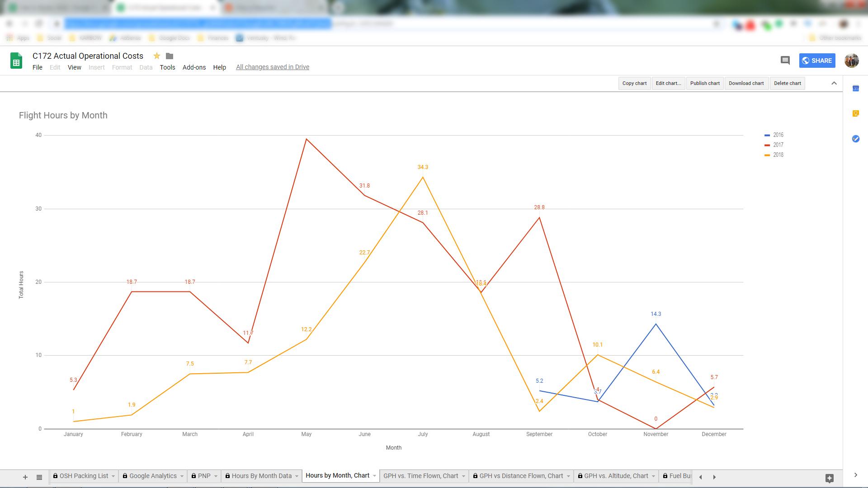Click the blue SHARE button
The width and height of the screenshot is (868, 488).
click(x=817, y=61)
